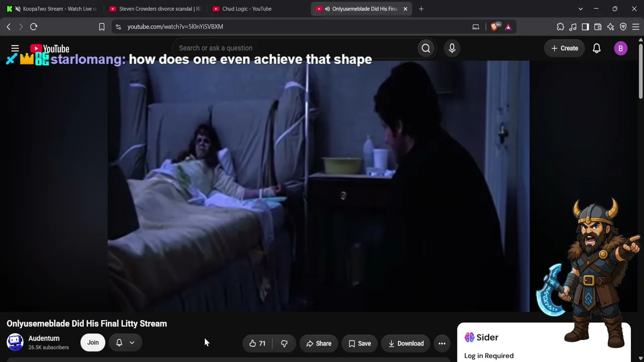The width and height of the screenshot is (644, 362).
Task: Share this video
Action: 318,343
